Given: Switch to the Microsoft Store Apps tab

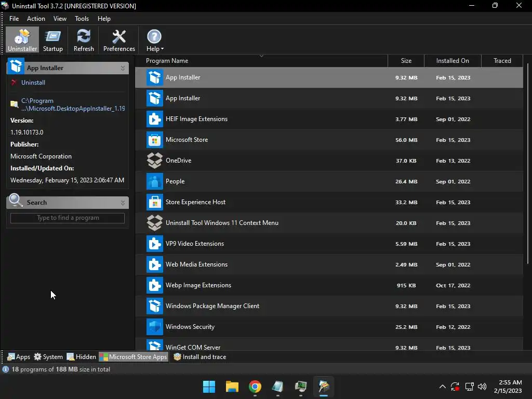Looking at the screenshot, I should tap(134, 357).
